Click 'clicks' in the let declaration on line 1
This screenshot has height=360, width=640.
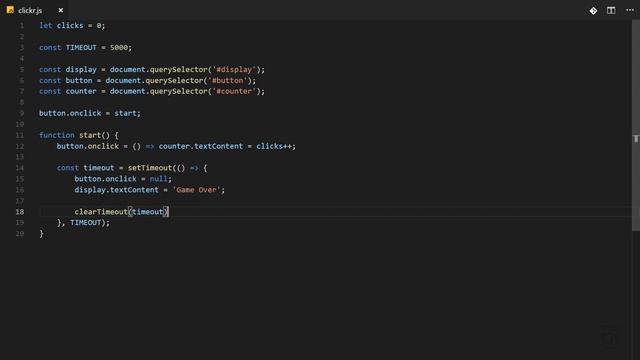[x=70, y=25]
